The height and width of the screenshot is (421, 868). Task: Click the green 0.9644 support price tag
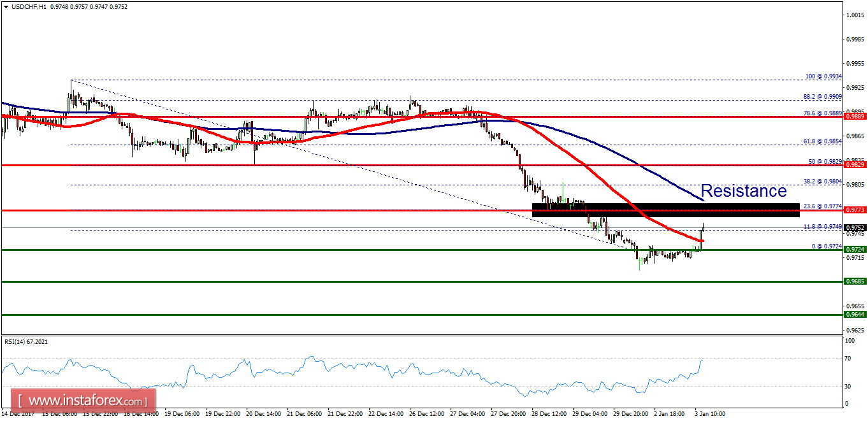(855, 314)
